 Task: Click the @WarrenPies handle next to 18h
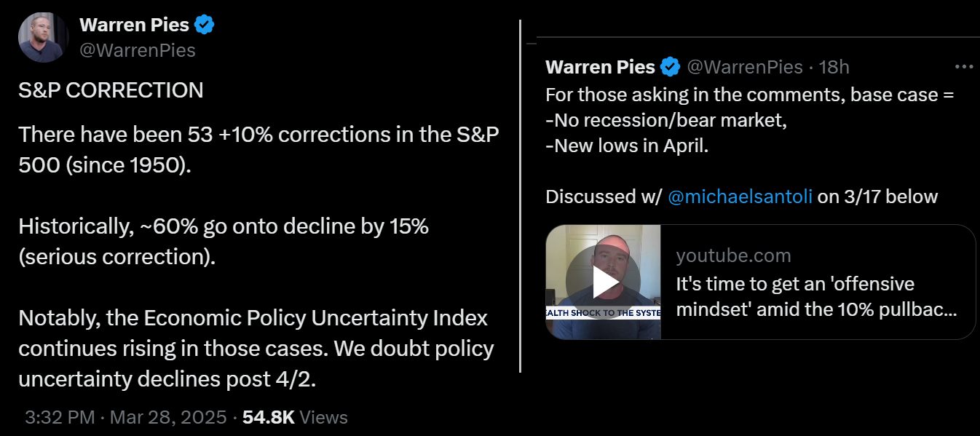(745, 68)
